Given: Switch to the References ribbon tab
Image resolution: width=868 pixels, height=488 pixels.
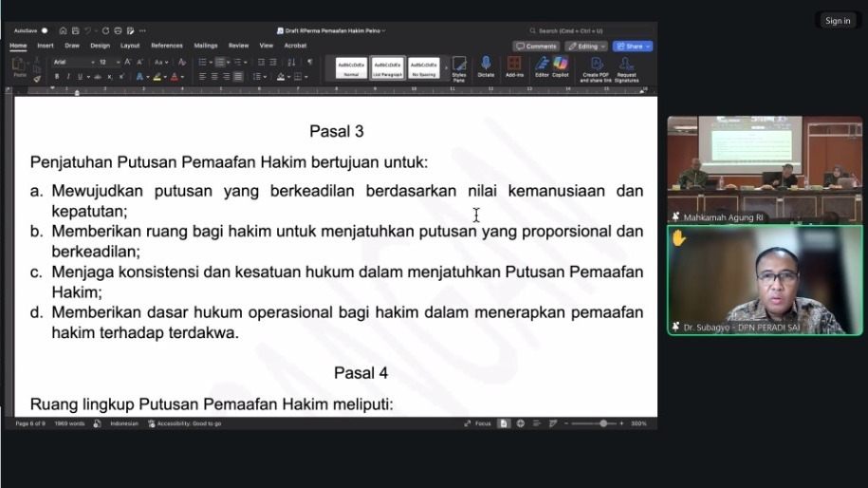Looking at the screenshot, I should pyautogui.click(x=167, y=46).
